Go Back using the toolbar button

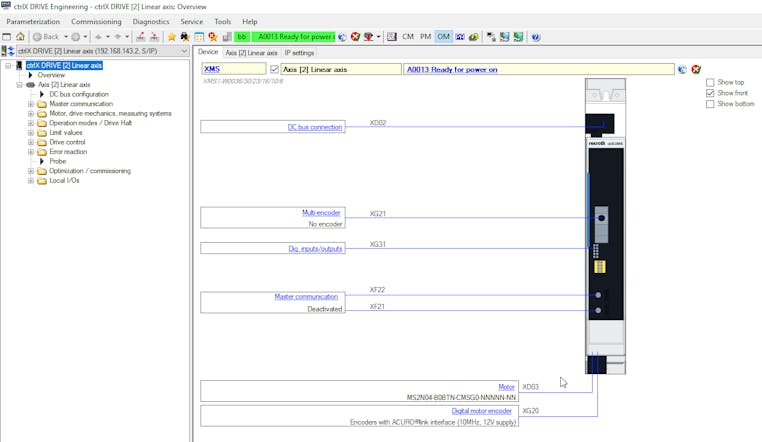tap(46, 36)
